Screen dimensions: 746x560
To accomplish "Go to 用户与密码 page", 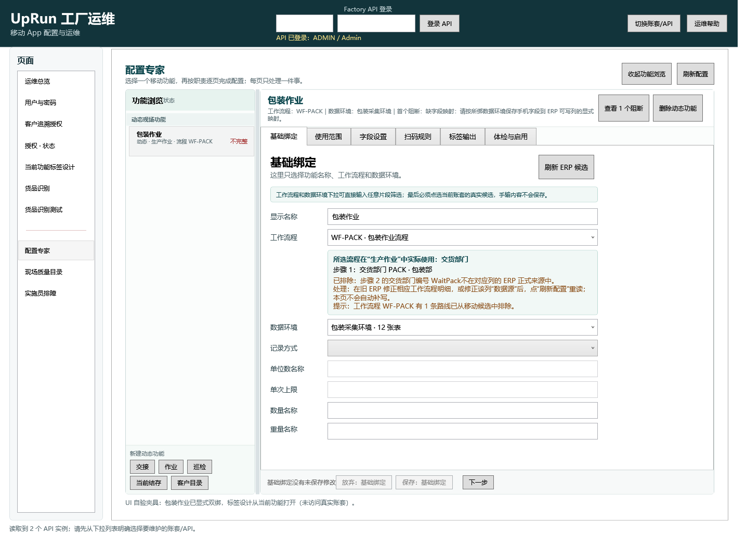I will point(56,103).
